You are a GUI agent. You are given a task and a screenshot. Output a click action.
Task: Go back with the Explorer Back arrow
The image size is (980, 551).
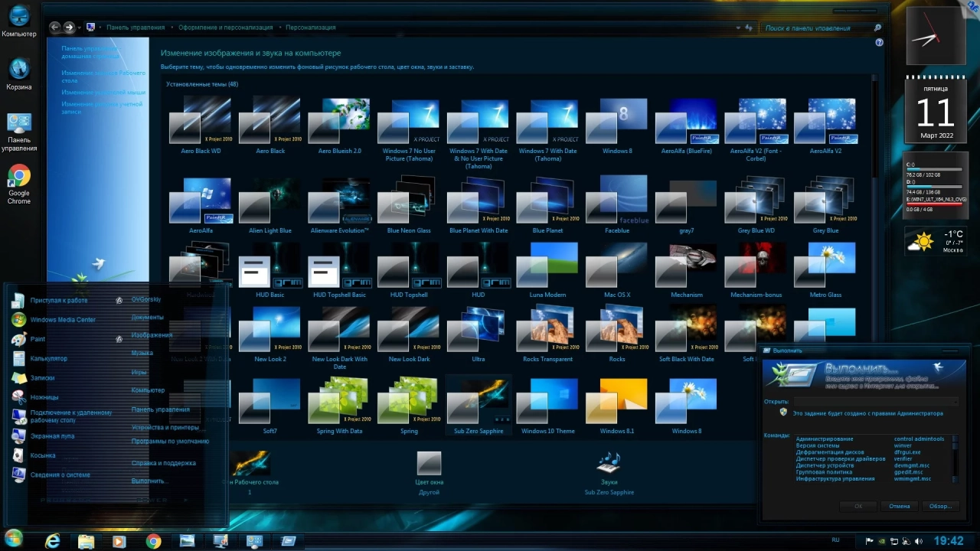pyautogui.click(x=54, y=27)
